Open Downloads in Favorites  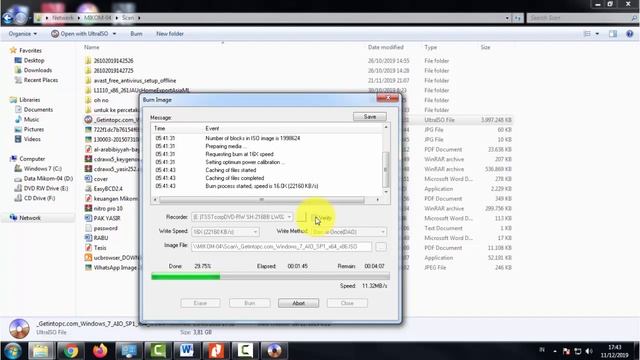pyautogui.click(x=33, y=70)
